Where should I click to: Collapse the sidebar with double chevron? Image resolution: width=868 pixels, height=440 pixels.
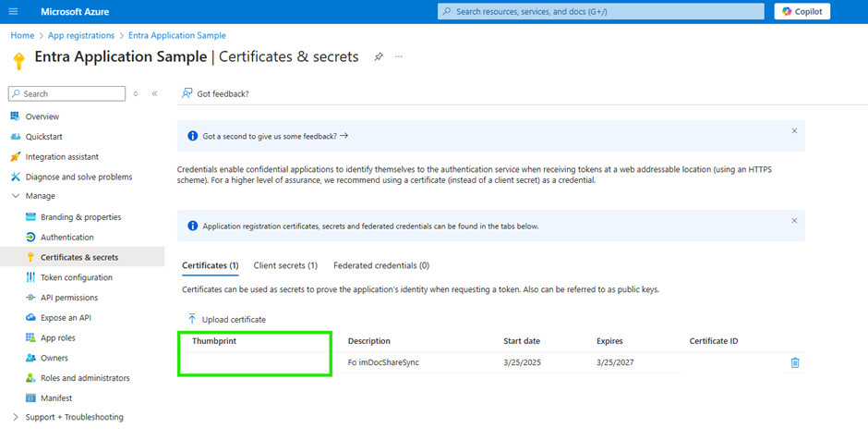154,93
